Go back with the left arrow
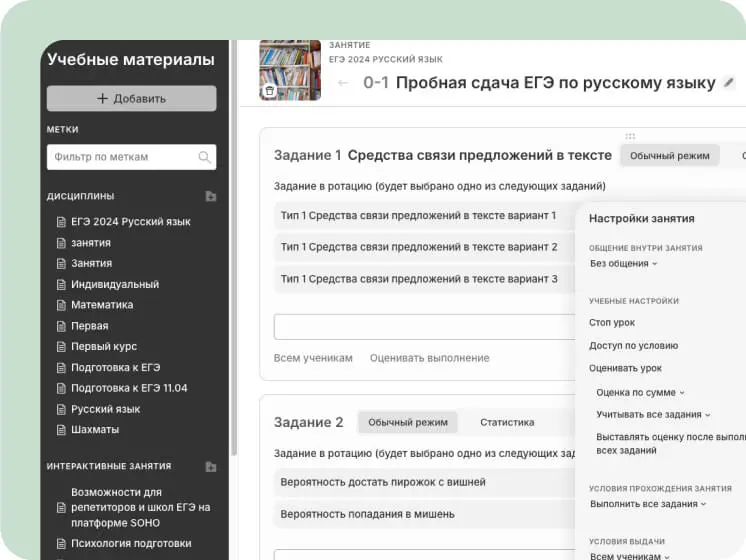 (x=343, y=83)
